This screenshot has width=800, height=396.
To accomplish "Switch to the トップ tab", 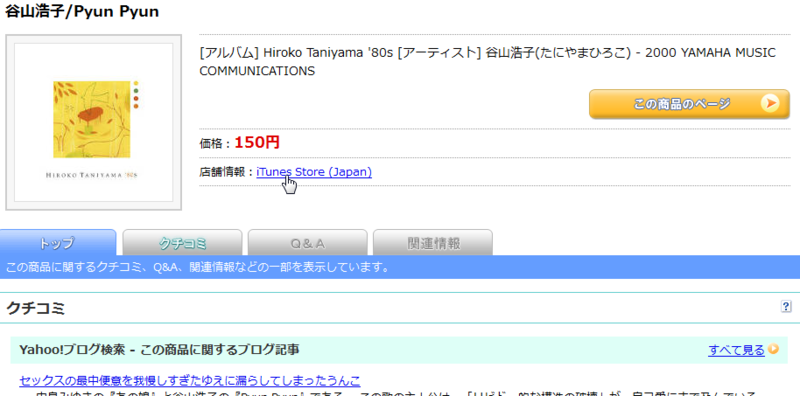I will coord(58,243).
